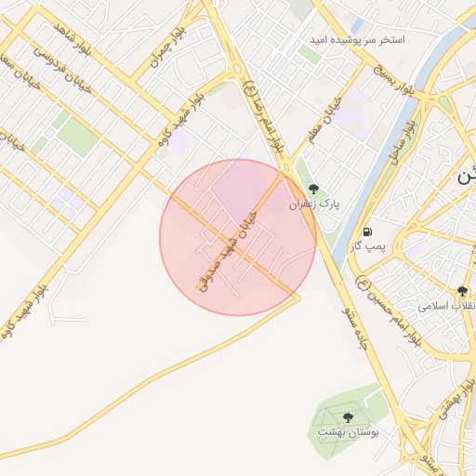Click the خیابان فردوسی street label

pyautogui.click(x=63, y=71)
